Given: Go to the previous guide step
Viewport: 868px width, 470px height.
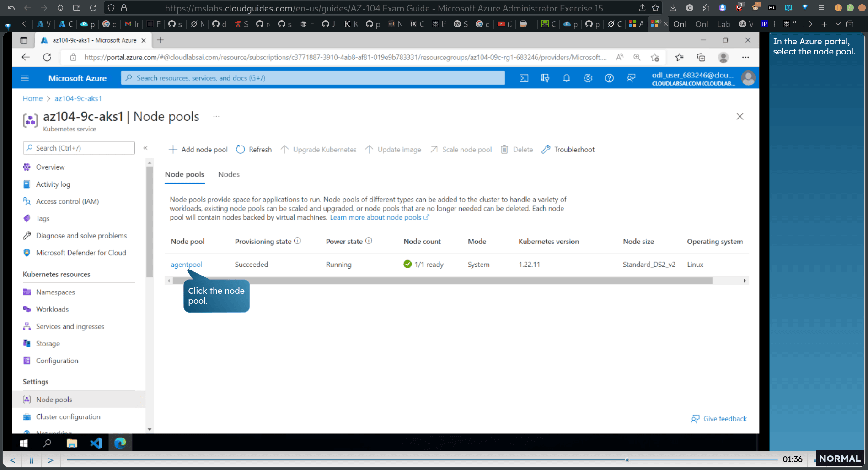Looking at the screenshot, I should click(13, 460).
